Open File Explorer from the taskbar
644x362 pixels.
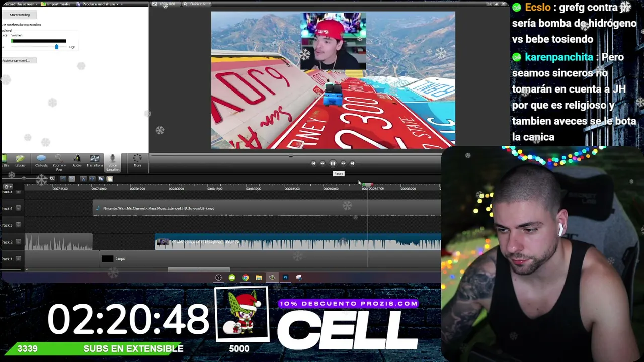[259, 278]
